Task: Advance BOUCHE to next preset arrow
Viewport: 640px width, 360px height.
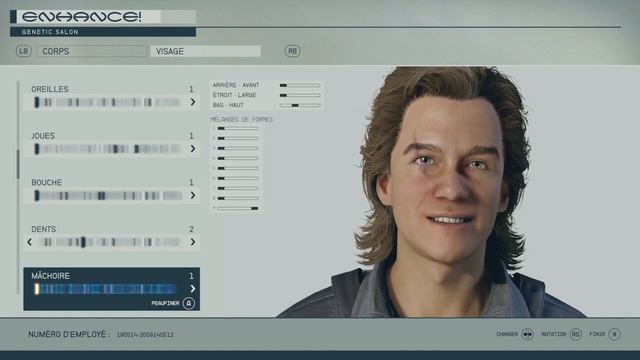Action: click(193, 196)
